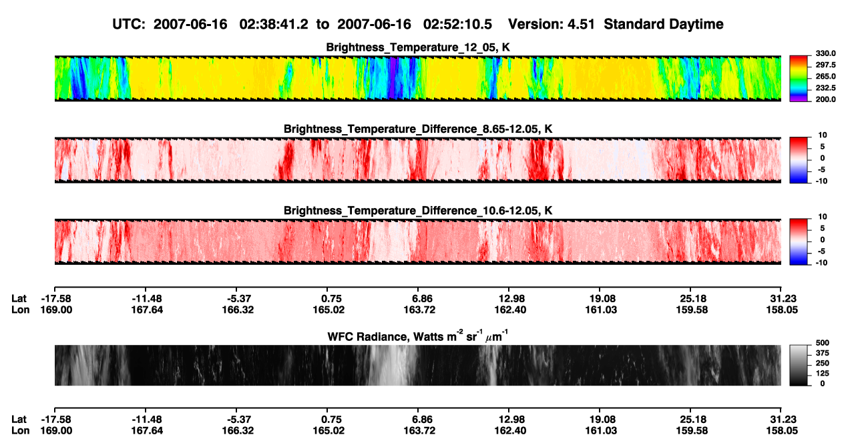868x445 pixels.
Task: Click latitude 25.18 under the 10.6-12.05 panel
Action: [x=691, y=298]
